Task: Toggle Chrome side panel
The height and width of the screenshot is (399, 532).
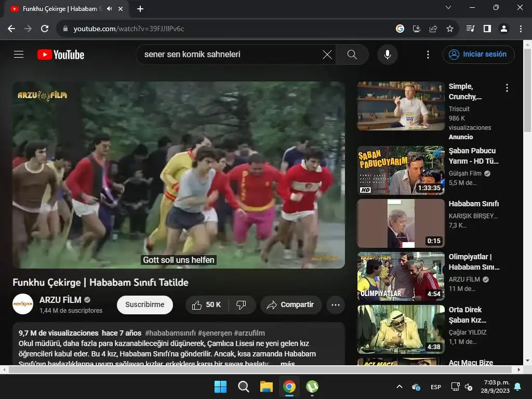Action: click(x=487, y=29)
